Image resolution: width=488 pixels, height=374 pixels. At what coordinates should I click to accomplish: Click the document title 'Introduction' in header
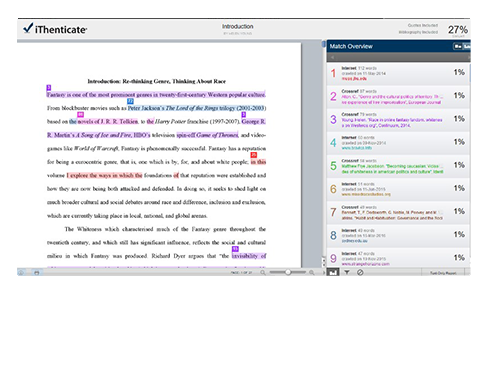pyautogui.click(x=238, y=26)
